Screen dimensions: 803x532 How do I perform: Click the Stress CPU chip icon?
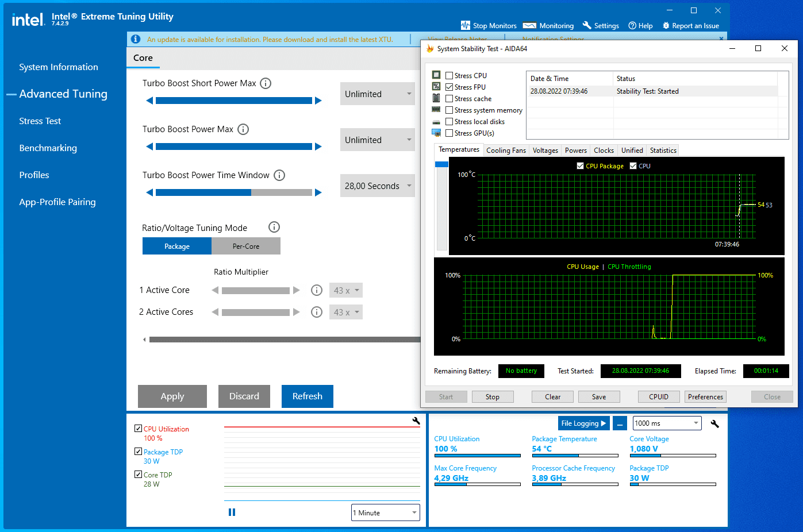[436, 75]
